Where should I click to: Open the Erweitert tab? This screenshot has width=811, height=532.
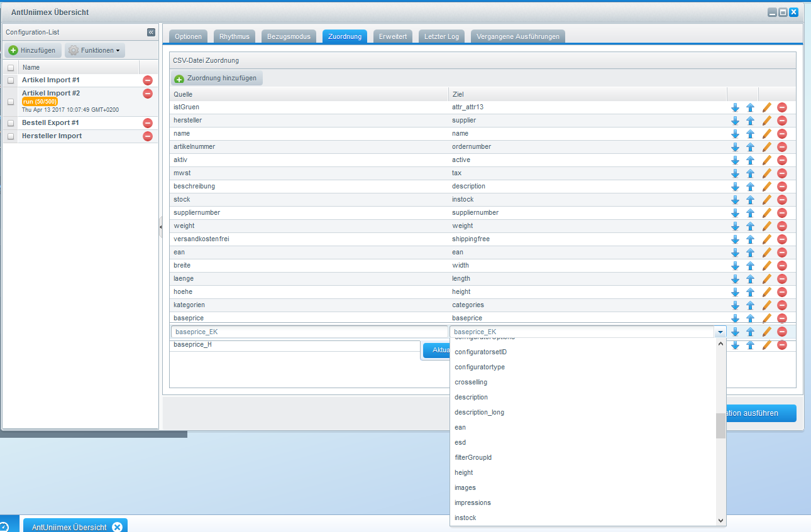393,36
